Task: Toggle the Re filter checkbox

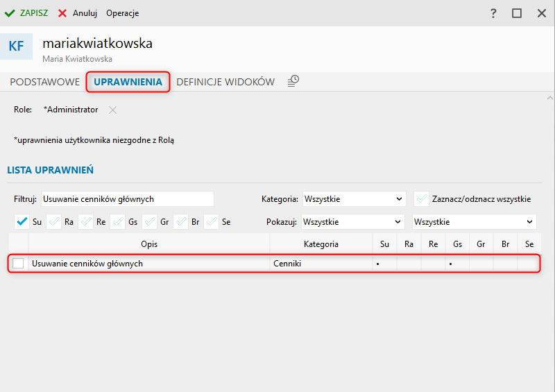Action: (85, 222)
